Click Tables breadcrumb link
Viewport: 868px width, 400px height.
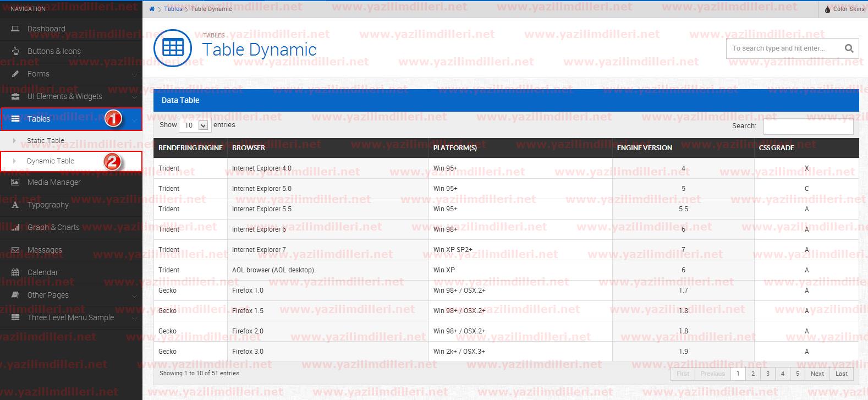[173, 9]
